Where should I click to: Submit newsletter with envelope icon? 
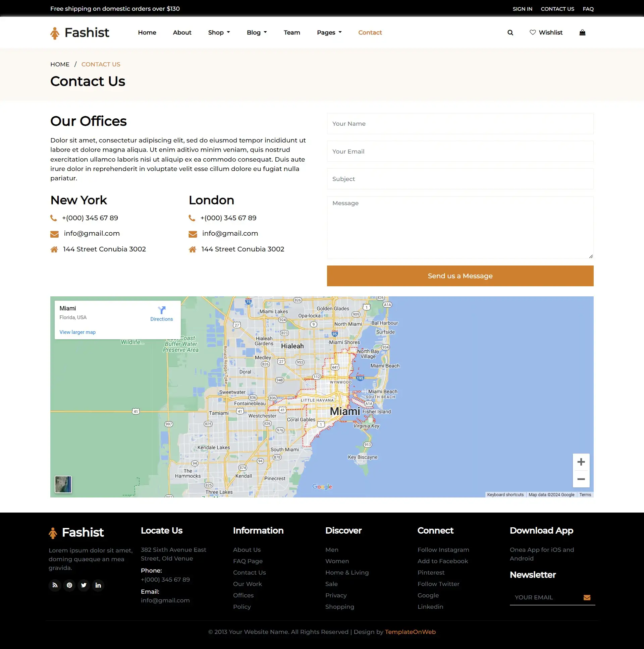tap(587, 597)
